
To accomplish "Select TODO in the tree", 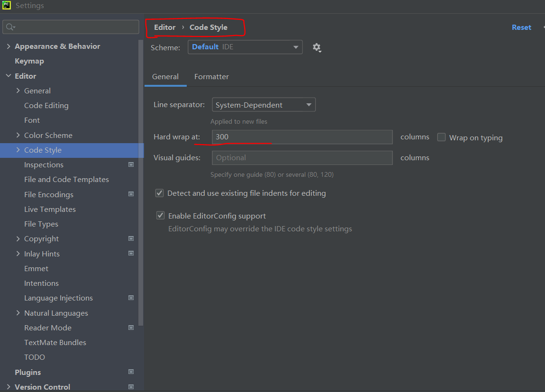I will coord(35,357).
